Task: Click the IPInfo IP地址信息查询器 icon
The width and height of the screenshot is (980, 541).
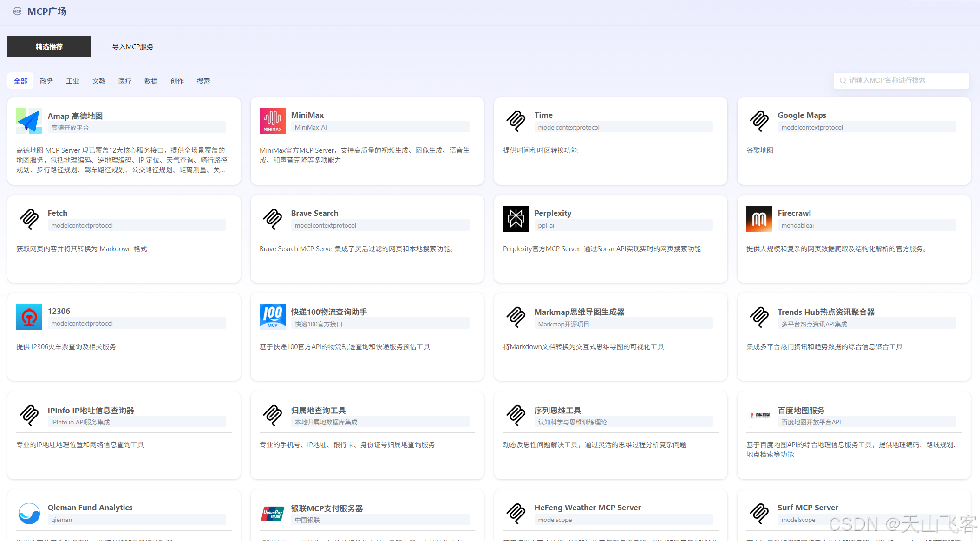Action: (29, 415)
